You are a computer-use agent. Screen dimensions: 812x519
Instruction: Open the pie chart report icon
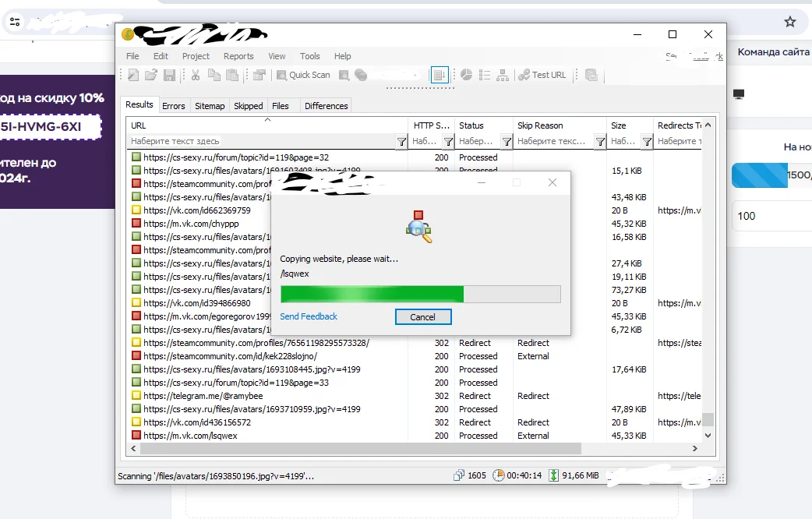pyautogui.click(x=466, y=75)
